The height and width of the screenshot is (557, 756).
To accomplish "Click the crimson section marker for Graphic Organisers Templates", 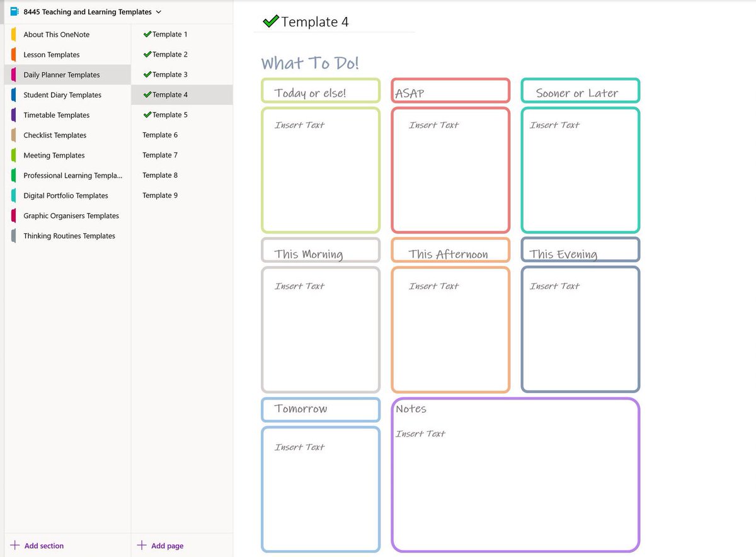I will click(x=13, y=216).
